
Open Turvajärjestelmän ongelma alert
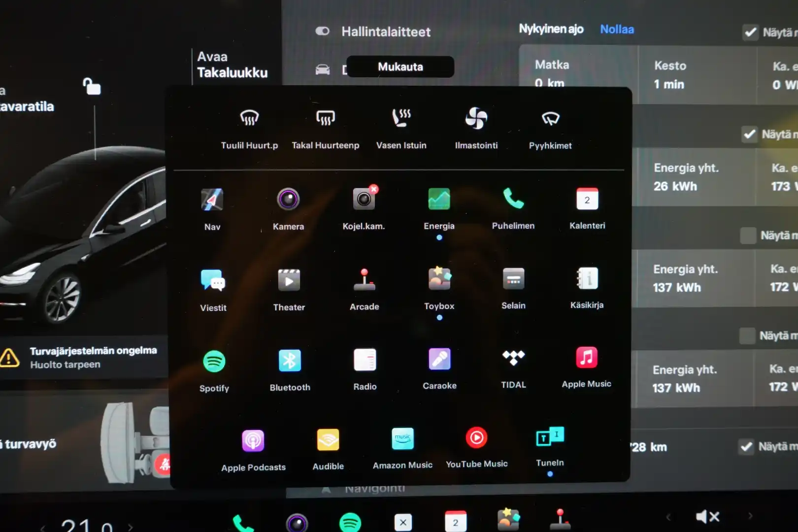[84, 358]
